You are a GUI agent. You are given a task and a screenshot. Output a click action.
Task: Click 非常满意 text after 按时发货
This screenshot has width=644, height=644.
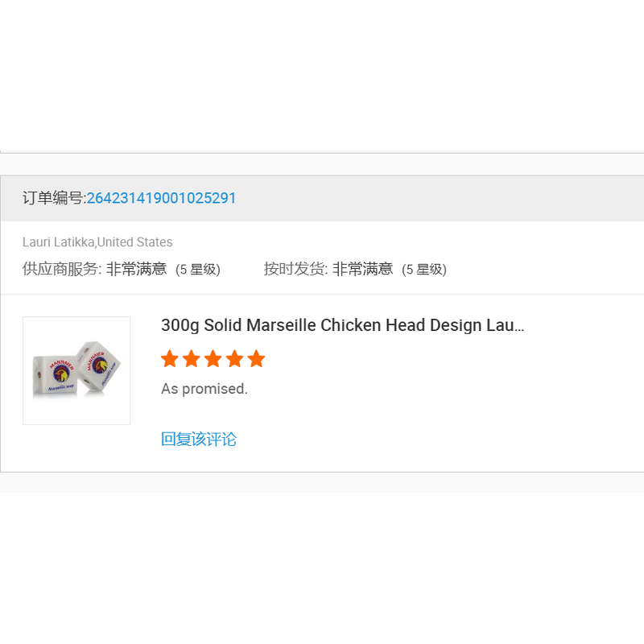click(x=363, y=269)
